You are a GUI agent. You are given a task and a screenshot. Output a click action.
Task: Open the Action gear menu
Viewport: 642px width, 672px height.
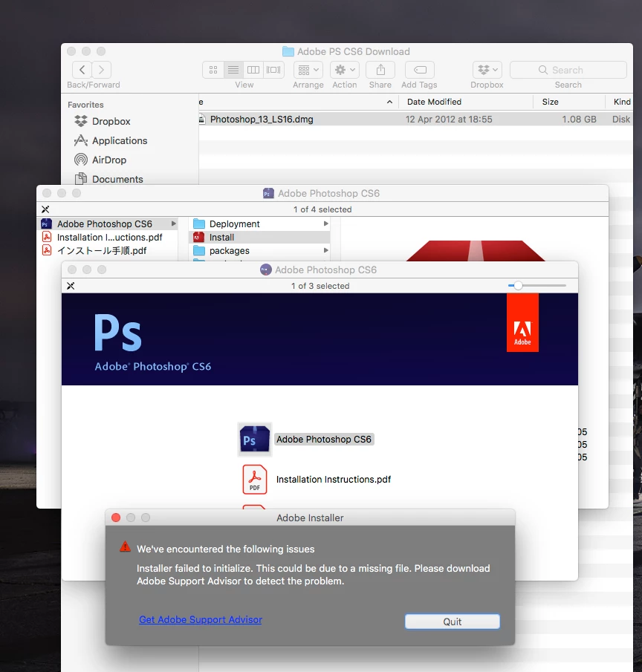coord(345,70)
